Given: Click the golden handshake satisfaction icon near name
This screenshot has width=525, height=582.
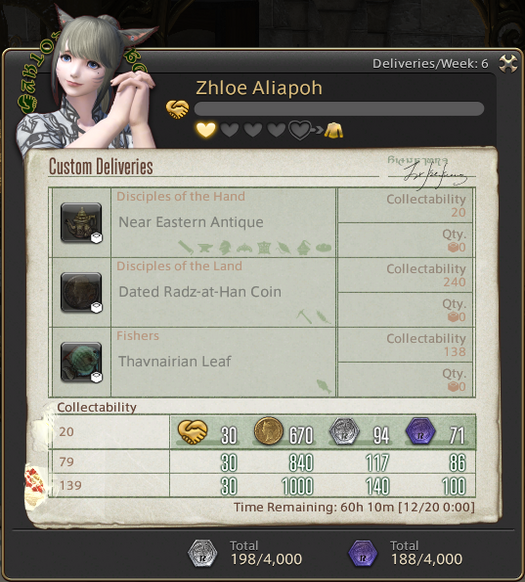Looking at the screenshot, I should pos(177,109).
